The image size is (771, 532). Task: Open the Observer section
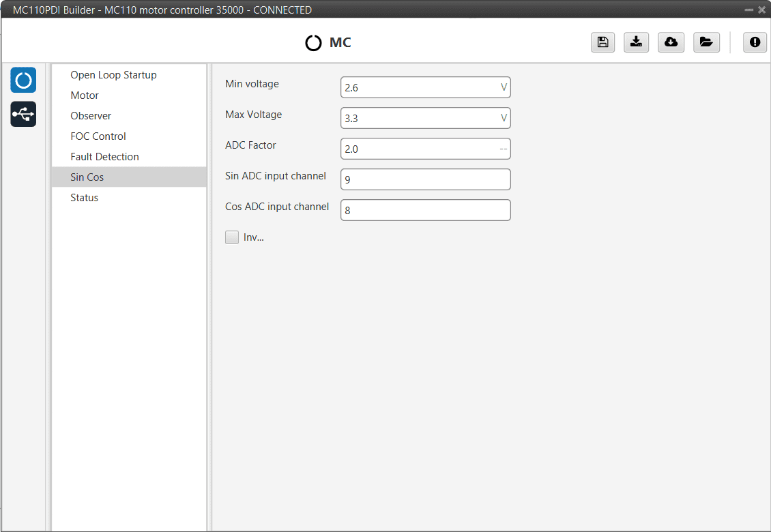coord(129,115)
